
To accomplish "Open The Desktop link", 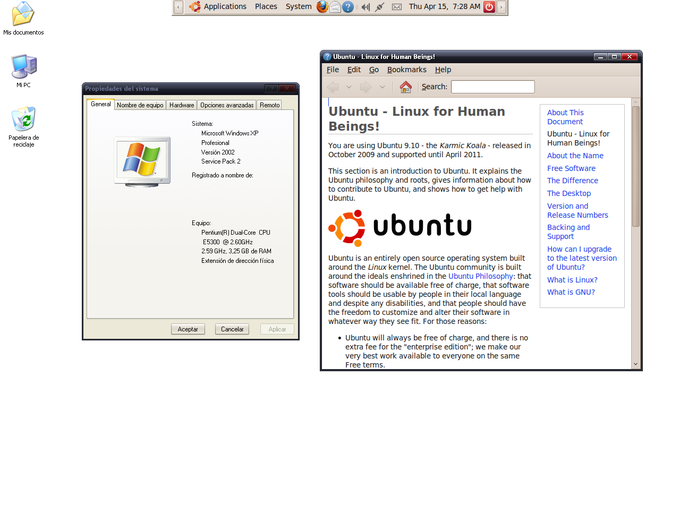I will click(x=569, y=193).
